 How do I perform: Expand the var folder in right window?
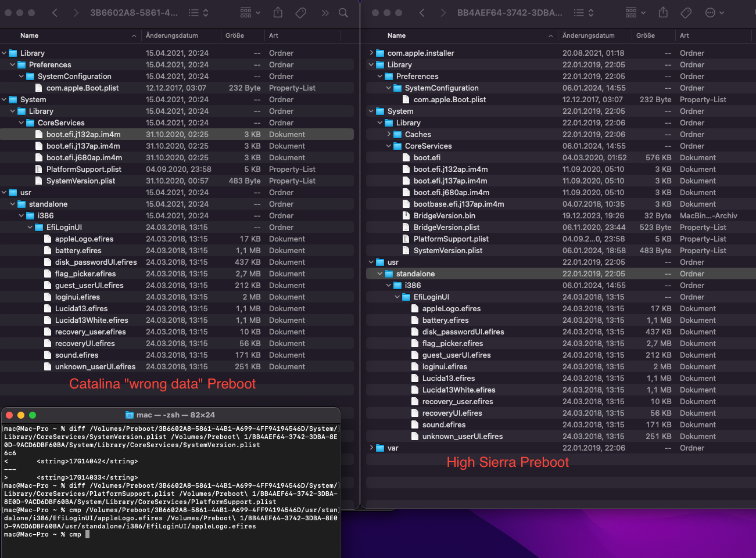tap(372, 448)
